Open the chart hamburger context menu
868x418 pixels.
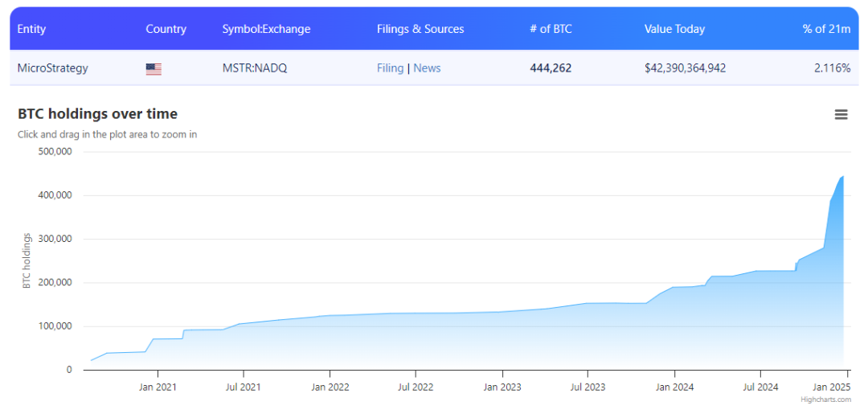pos(841,115)
